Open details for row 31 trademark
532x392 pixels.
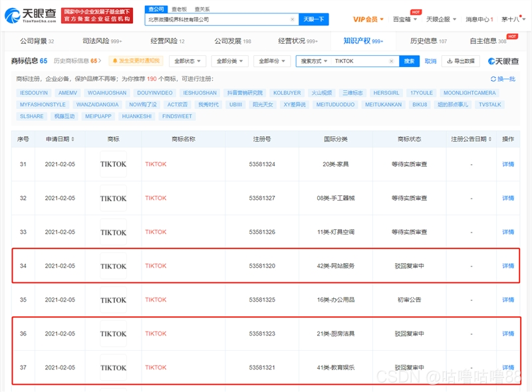click(508, 164)
